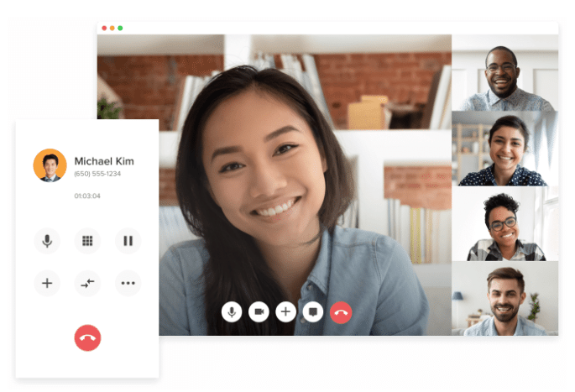Image resolution: width=575 pixels, height=392 pixels.
Task: Hang up the call with Michael Kim
Action: (x=87, y=338)
